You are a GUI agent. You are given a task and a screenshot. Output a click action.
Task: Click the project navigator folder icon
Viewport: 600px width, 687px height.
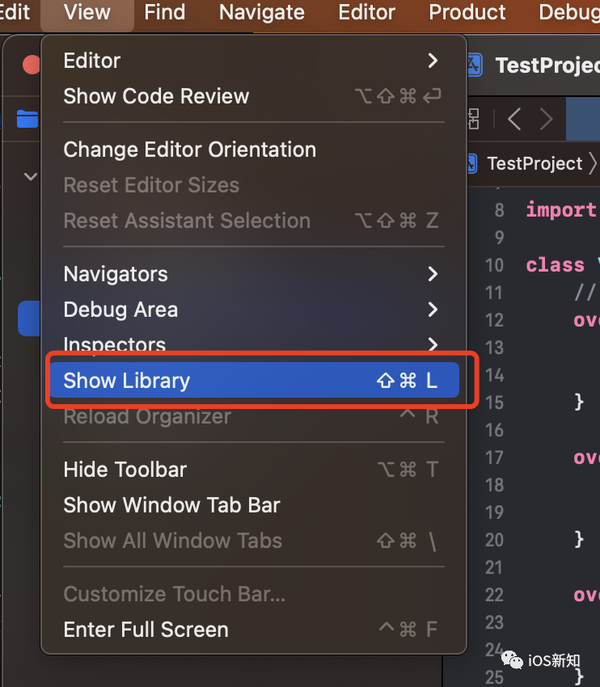[x=27, y=120]
